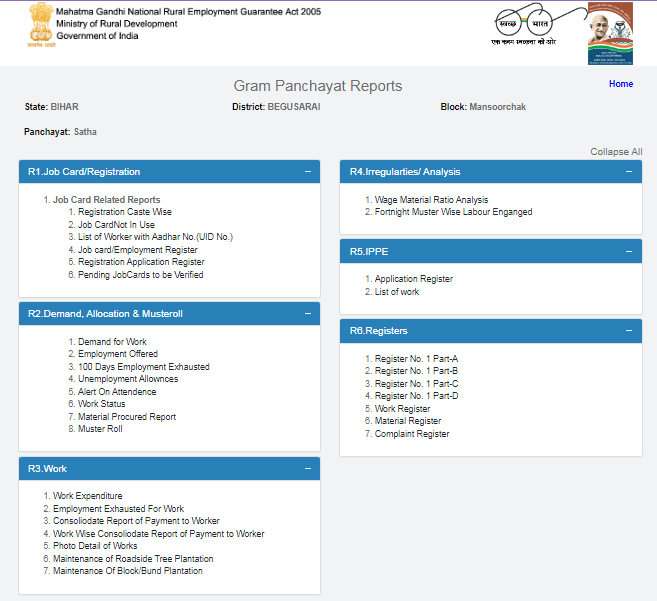Open Wage Material Ratio Analysis report
Image resolution: width=657 pixels, height=601 pixels.
click(431, 200)
